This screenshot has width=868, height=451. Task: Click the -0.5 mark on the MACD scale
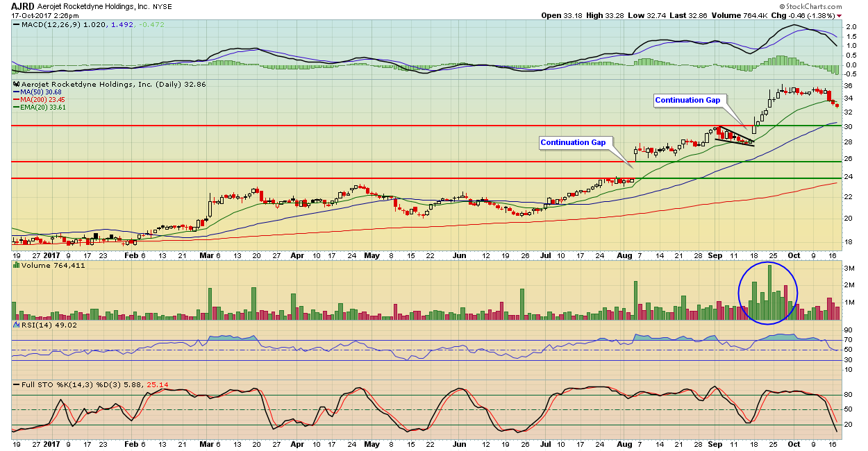tap(851, 74)
